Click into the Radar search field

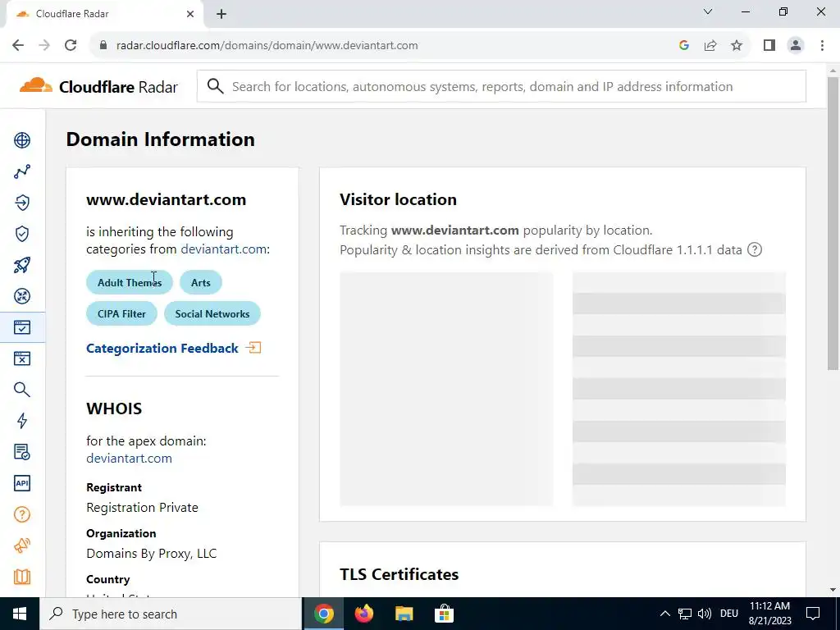tap(501, 86)
